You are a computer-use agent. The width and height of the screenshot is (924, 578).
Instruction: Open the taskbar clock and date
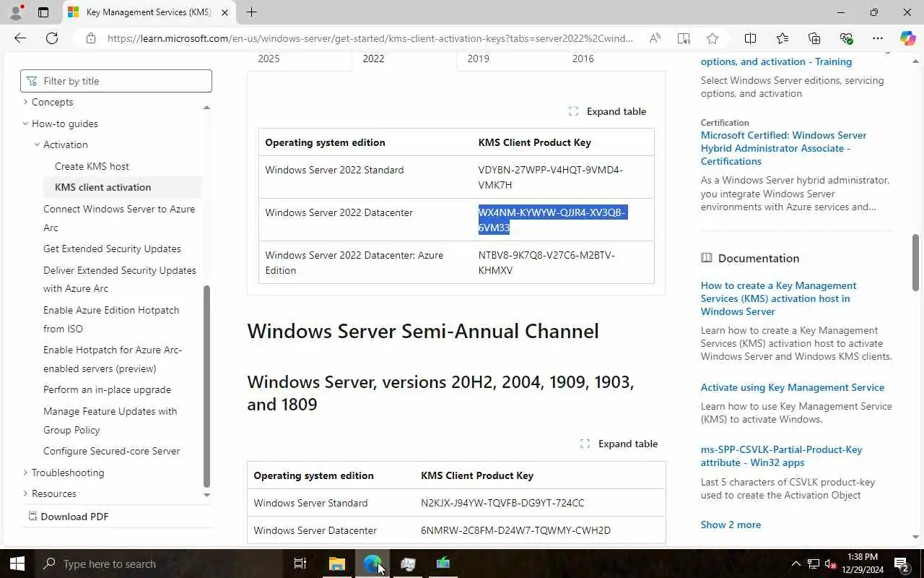(862, 564)
